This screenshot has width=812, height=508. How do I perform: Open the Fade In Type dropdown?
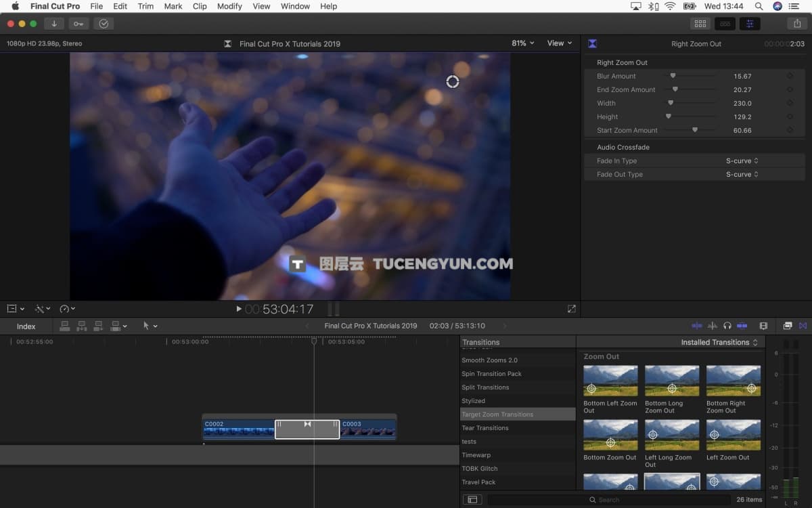(742, 161)
